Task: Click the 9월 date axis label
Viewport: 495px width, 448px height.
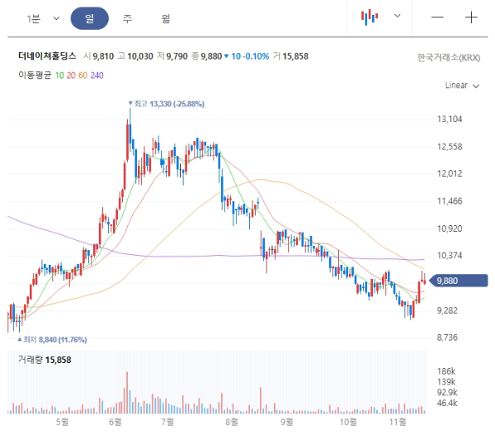Action: 286,422
